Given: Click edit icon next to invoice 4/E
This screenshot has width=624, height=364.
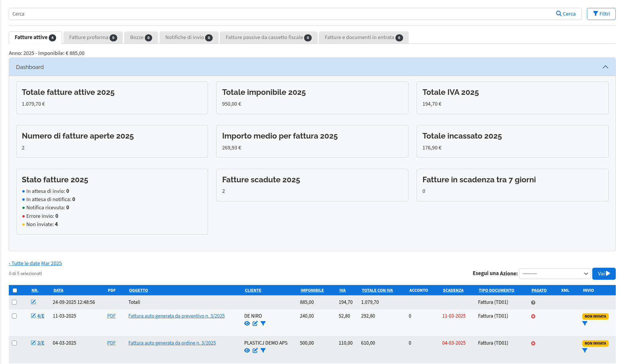Looking at the screenshot, I should click(x=33, y=316).
